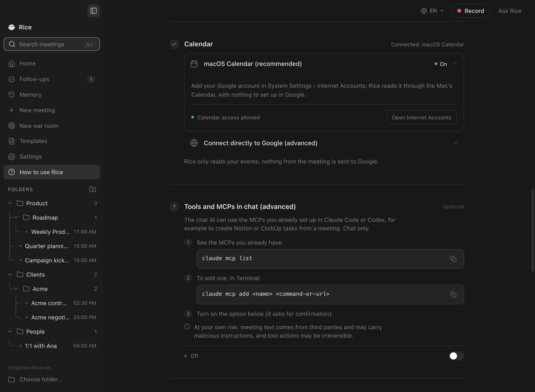
Task: Expand Connect directly to Google section
Action: tap(455, 143)
